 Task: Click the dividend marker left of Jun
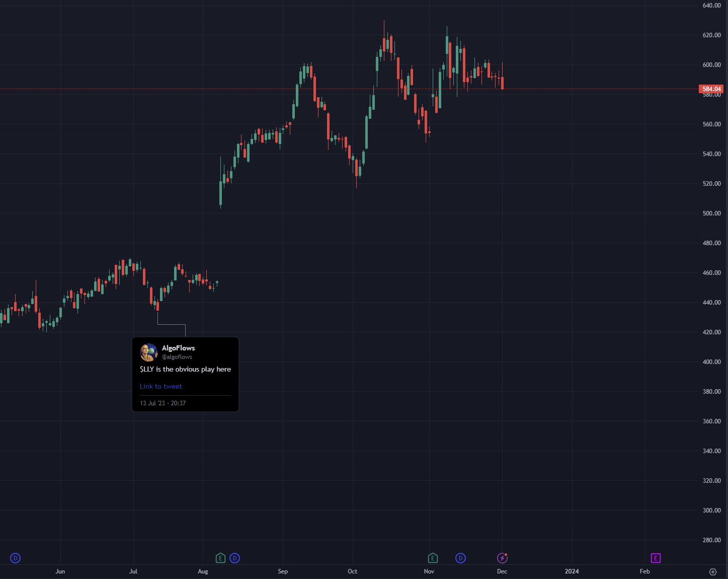click(x=16, y=558)
